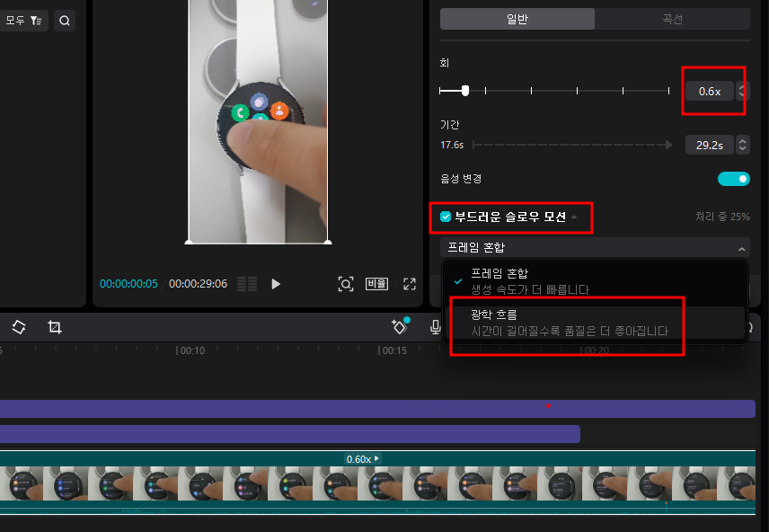
Task: Collapse the 부드러운 슬로우 모션 arrow
Action: click(574, 217)
